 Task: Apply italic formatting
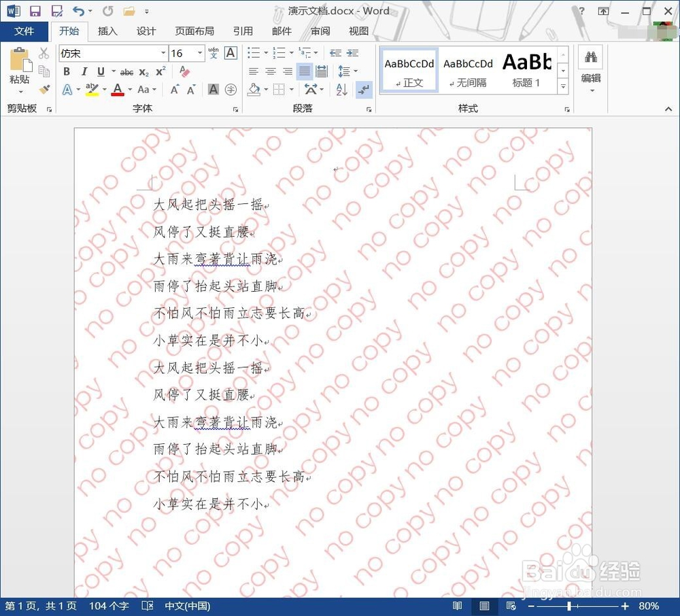83,71
